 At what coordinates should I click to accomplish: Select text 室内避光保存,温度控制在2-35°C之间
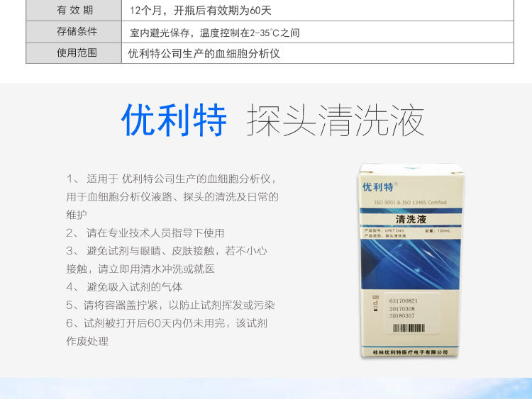[x=215, y=33]
